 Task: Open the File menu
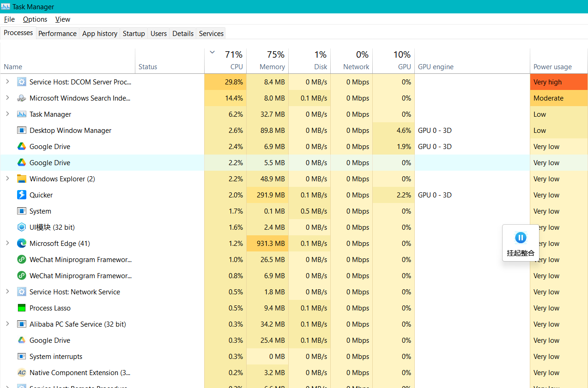tap(9, 19)
